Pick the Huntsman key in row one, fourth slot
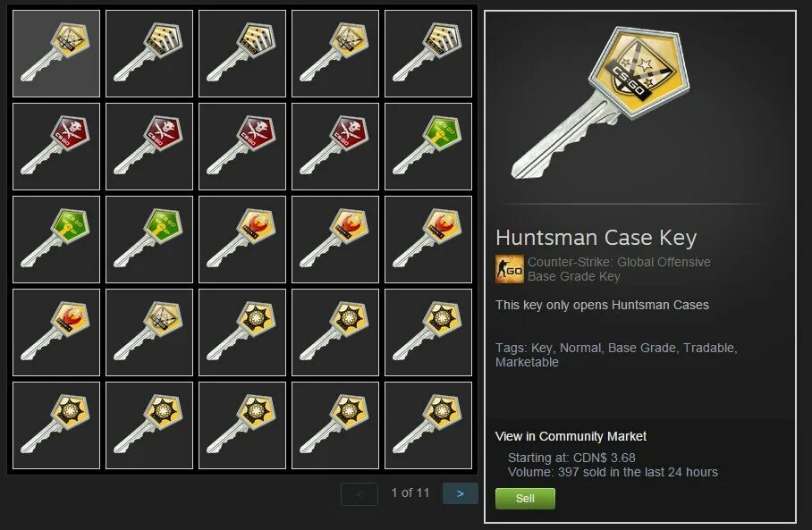The image size is (812, 530). [x=335, y=54]
